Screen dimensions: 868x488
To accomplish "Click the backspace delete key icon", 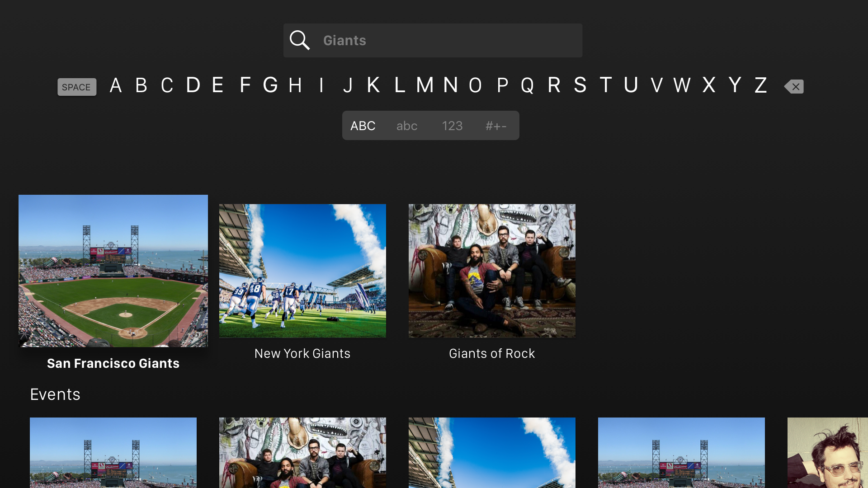I will [x=794, y=86].
